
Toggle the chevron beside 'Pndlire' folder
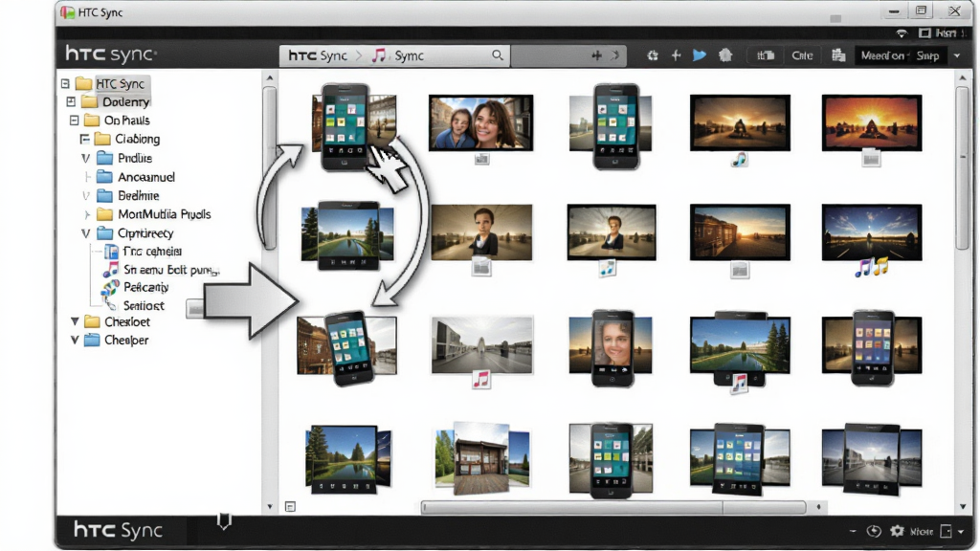tap(85, 158)
